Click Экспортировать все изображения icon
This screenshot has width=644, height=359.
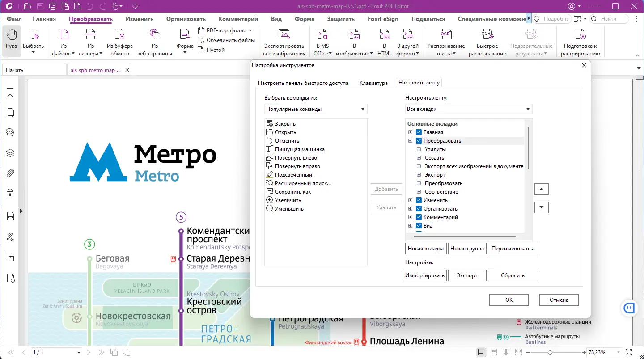pyautogui.click(x=284, y=35)
